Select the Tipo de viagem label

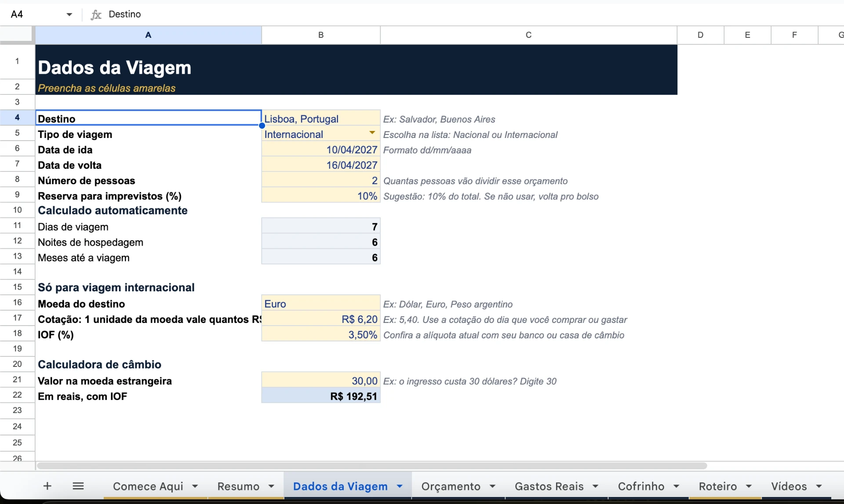tap(148, 133)
